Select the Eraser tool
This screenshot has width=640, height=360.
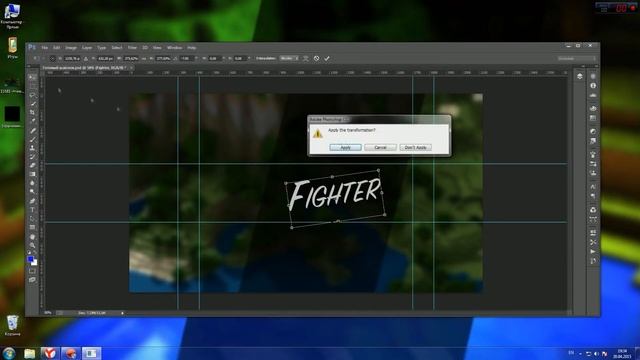pyautogui.click(x=32, y=165)
